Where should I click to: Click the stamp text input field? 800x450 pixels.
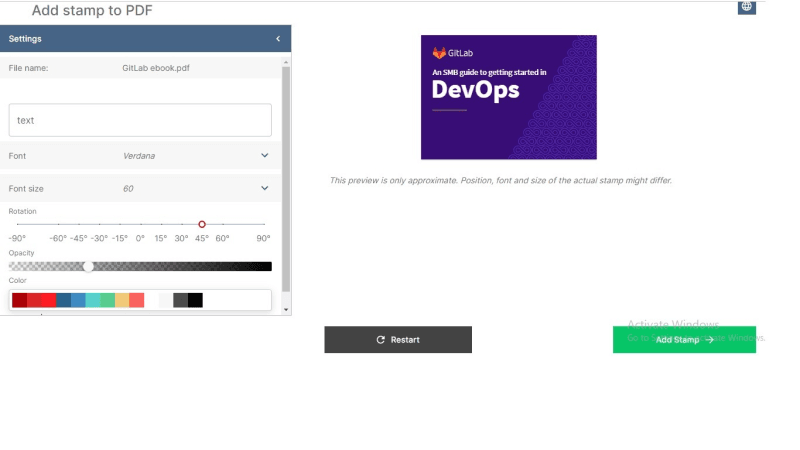(x=140, y=120)
